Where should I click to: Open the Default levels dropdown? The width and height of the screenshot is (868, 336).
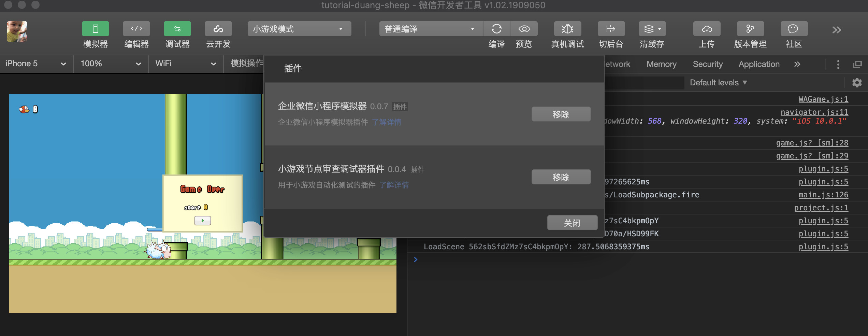pyautogui.click(x=718, y=83)
